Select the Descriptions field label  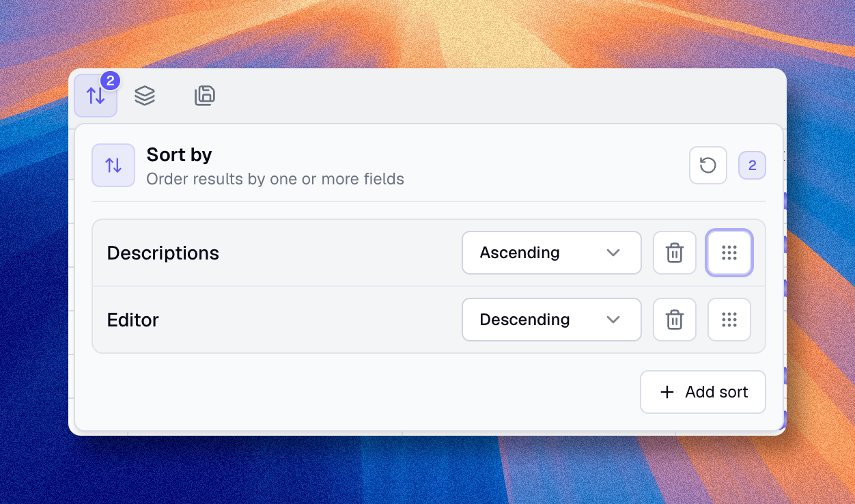[x=163, y=253]
